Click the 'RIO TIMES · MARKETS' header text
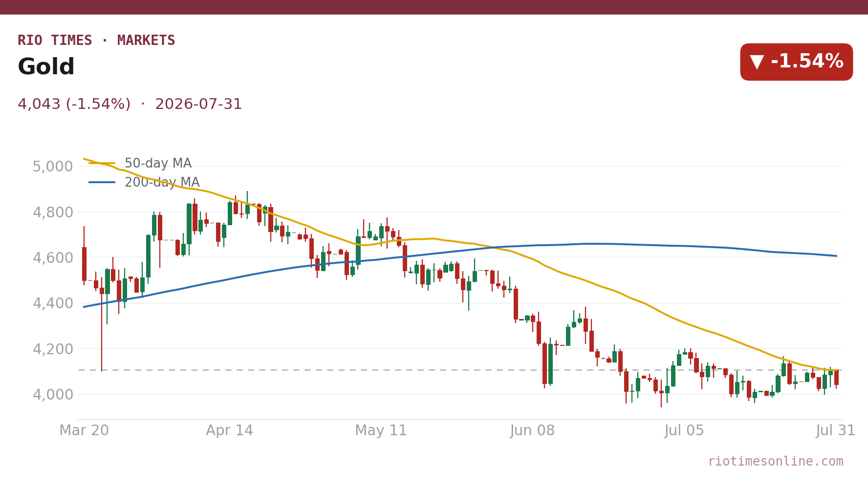Screen dimensions: 868x488 [96, 41]
